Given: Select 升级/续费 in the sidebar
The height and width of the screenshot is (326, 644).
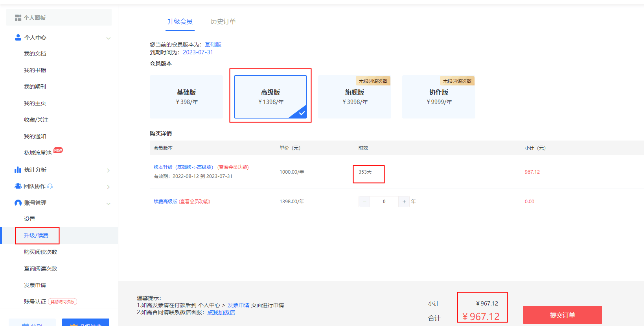Looking at the screenshot, I should (x=36, y=235).
